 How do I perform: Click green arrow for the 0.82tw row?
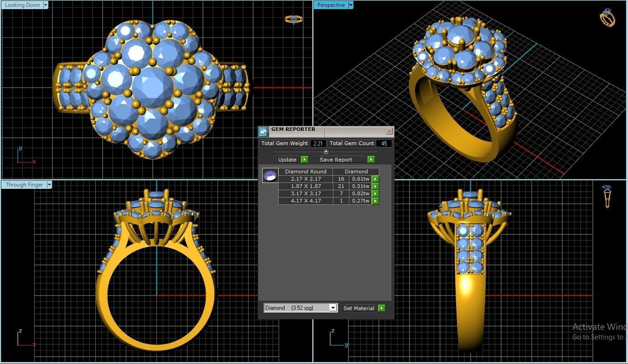tap(375, 194)
